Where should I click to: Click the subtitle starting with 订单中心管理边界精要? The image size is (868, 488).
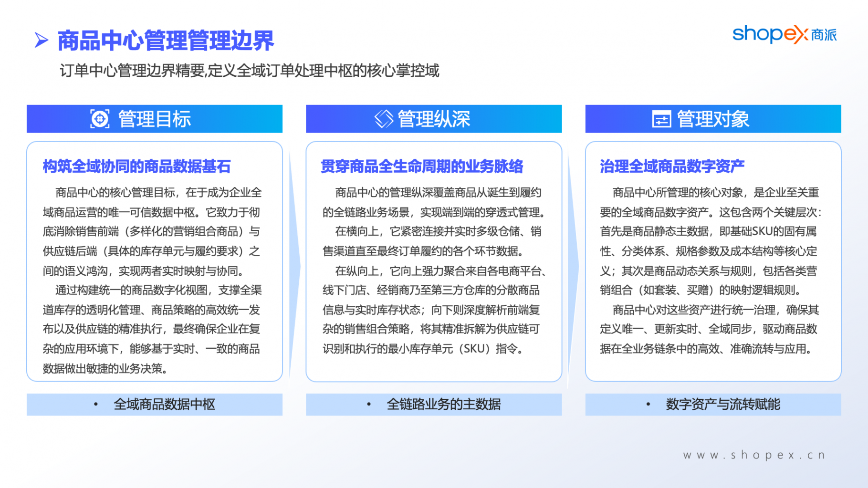point(250,71)
